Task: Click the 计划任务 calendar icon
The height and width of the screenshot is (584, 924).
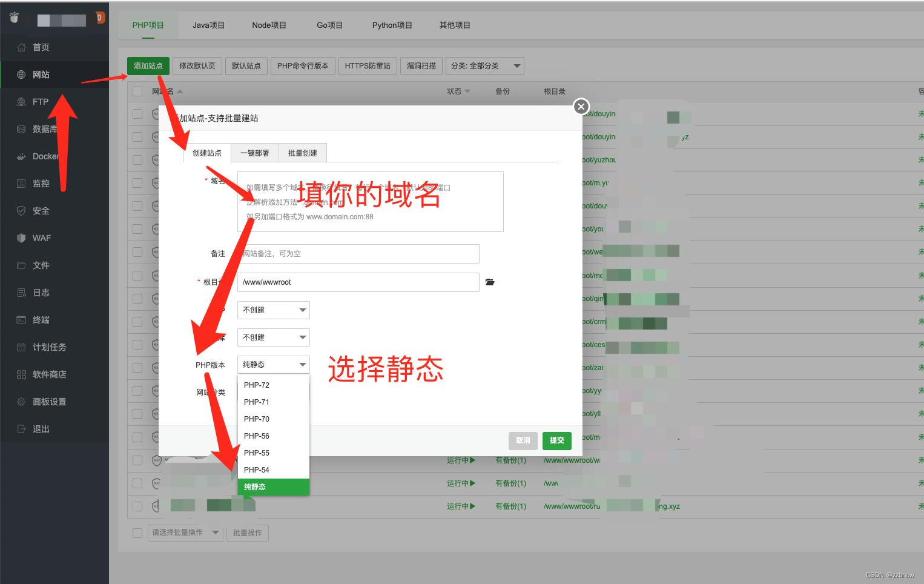Action: pos(21,347)
